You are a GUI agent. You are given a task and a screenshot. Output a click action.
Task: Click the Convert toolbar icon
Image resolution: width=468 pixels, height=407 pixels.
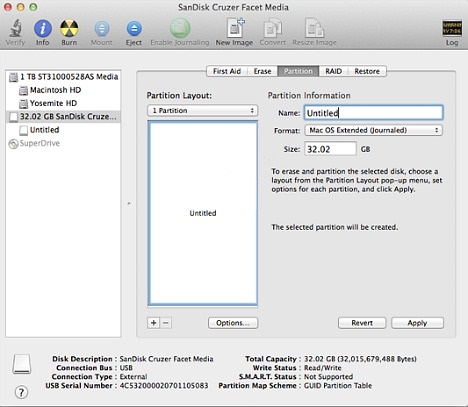273,28
